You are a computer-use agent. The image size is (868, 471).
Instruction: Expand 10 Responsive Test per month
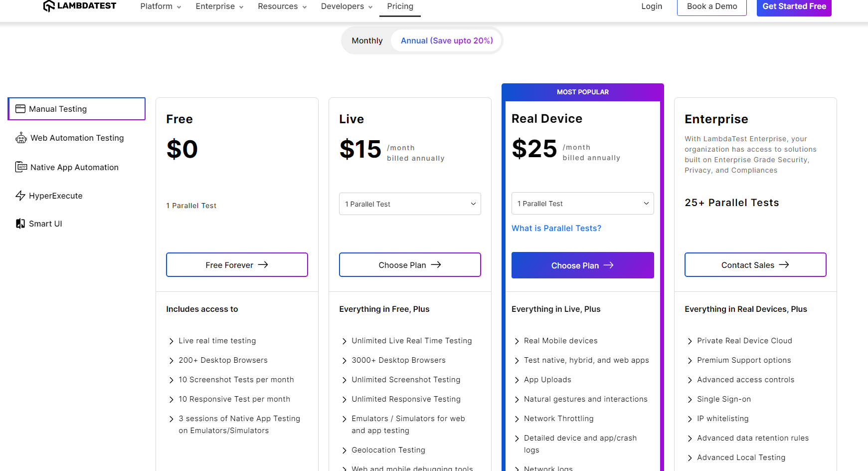(x=229, y=399)
